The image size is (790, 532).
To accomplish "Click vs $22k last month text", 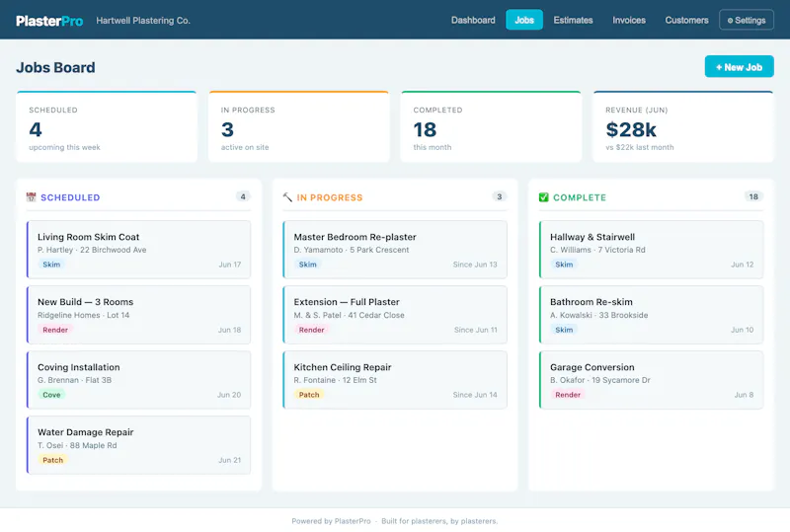I will pos(639,148).
